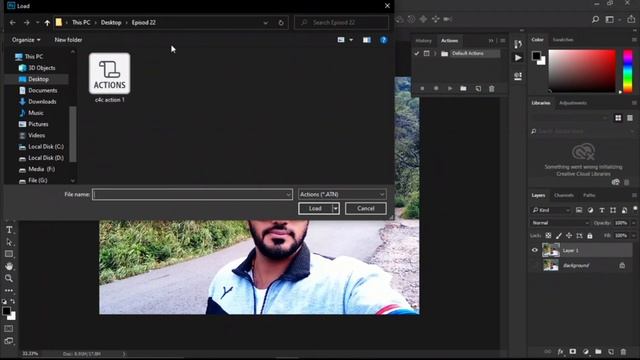
Task: Select the Path Selection arrow tool
Action: (x=9, y=242)
